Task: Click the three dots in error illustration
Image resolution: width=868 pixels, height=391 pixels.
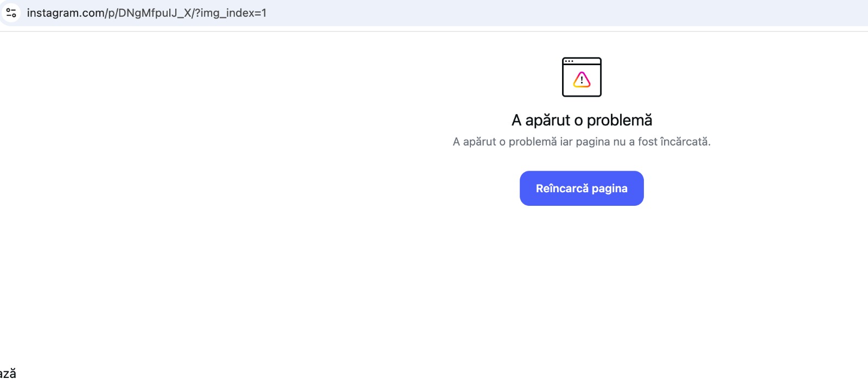Action: coord(569,61)
